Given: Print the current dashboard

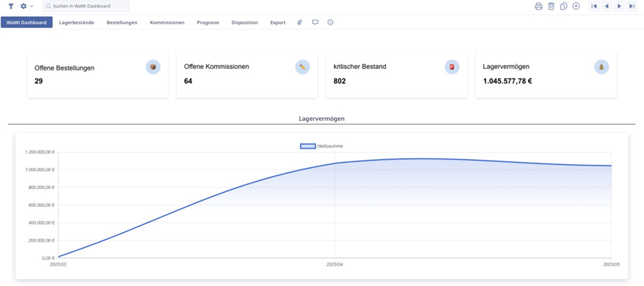Looking at the screenshot, I should pos(538,6).
